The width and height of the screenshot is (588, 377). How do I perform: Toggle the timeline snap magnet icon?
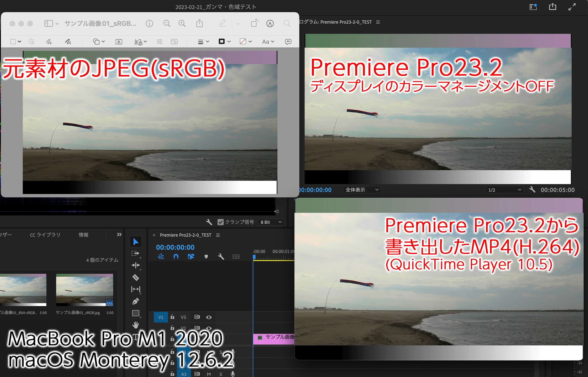coord(176,257)
